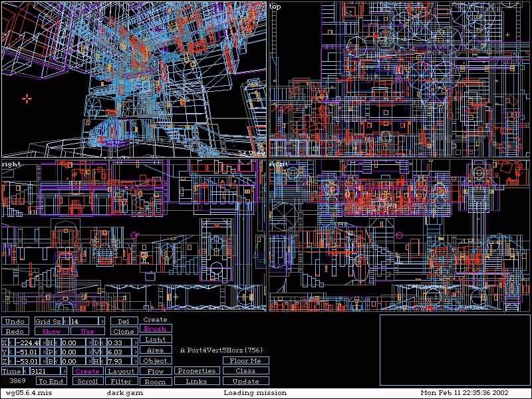Image resolution: width=532 pixels, height=399 pixels.
Task: Increase the Grid Sz value with right arrow
Action: point(102,321)
